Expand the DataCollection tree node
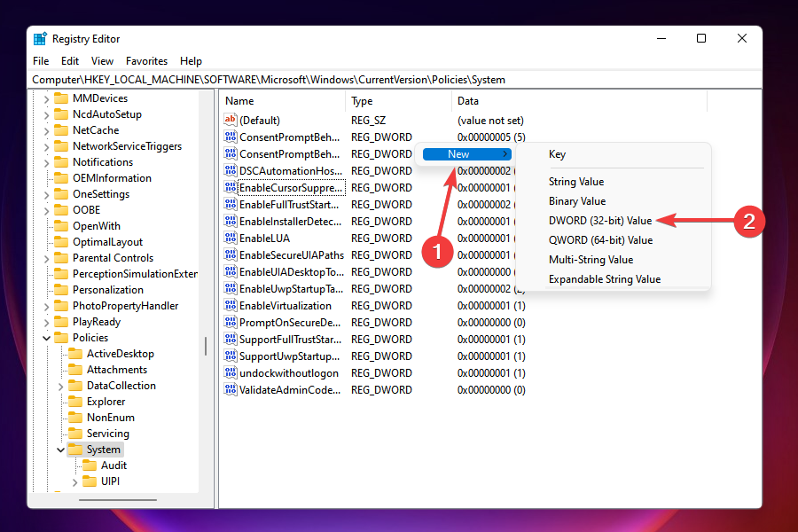The height and width of the screenshot is (532, 798). click(x=60, y=387)
